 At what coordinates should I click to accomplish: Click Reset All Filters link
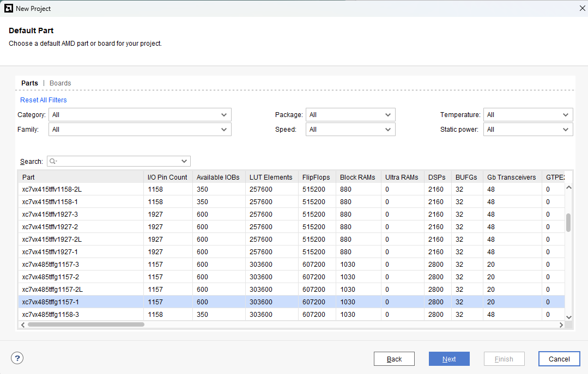(44, 100)
